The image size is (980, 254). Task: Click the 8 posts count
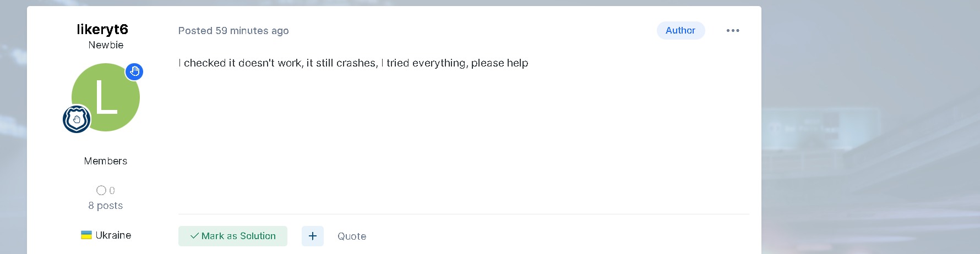click(106, 206)
